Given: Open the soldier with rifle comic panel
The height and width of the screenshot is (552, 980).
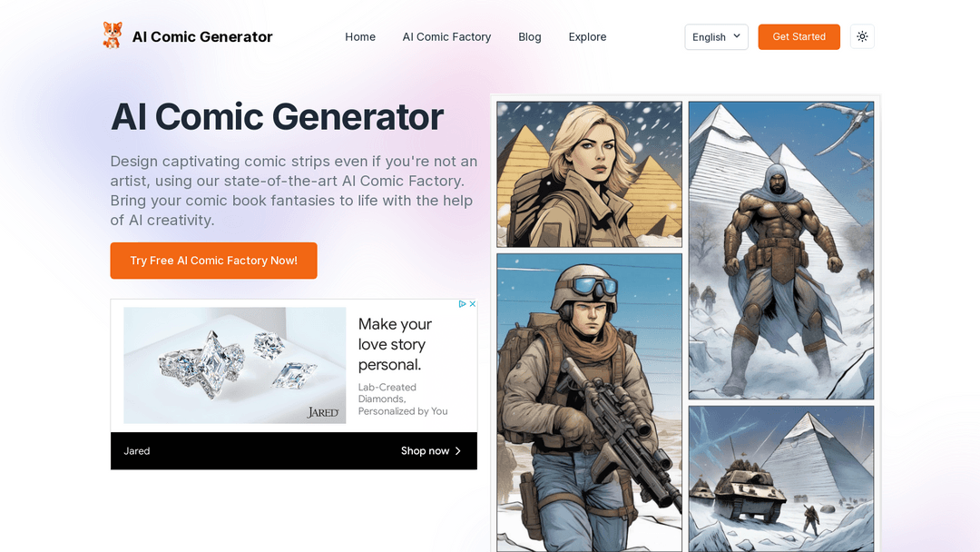Looking at the screenshot, I should pyautogui.click(x=590, y=402).
